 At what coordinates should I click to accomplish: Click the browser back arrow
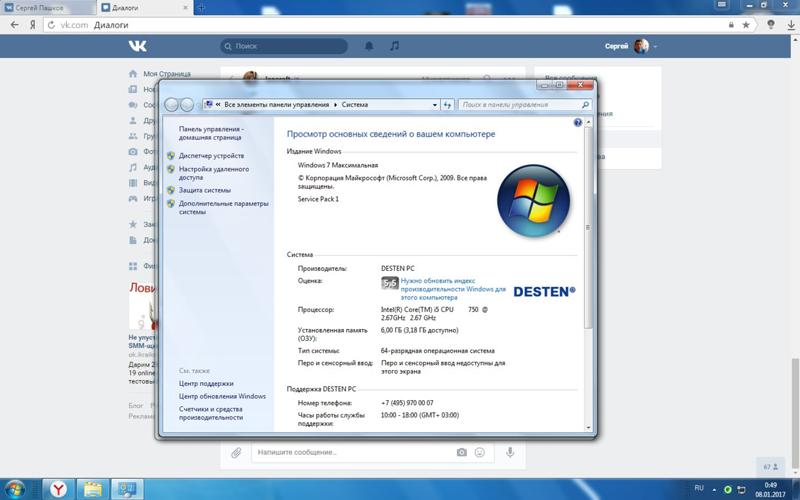[x=14, y=24]
